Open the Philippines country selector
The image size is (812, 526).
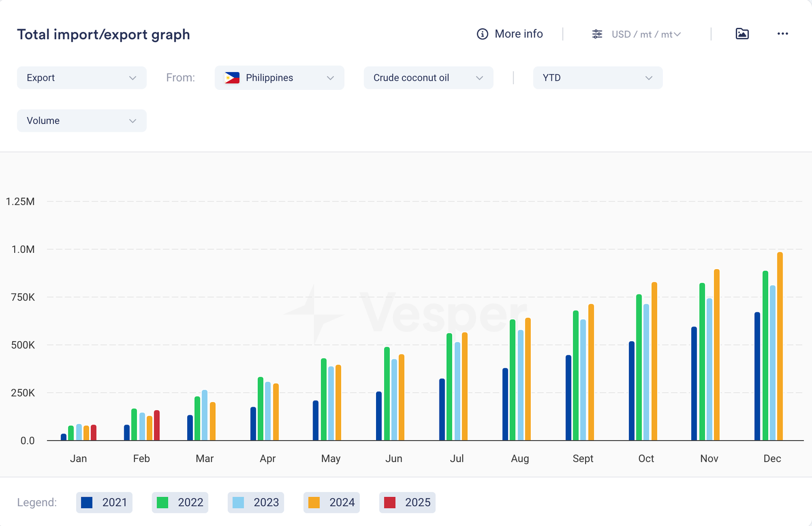[280, 78]
